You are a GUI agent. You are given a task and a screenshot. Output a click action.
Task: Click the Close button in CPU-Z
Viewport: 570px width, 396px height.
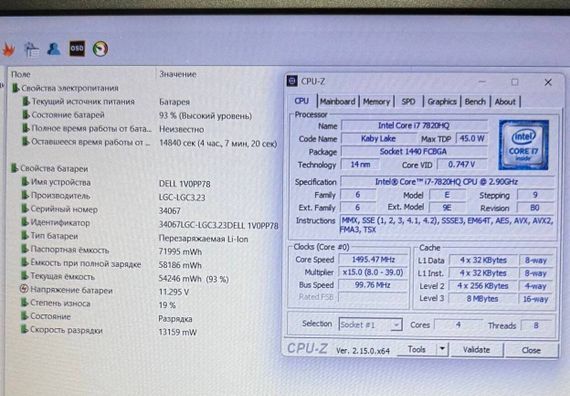coord(531,350)
